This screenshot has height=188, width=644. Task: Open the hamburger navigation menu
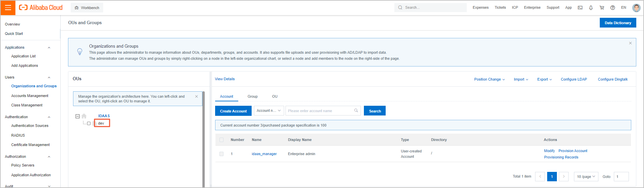click(8, 8)
